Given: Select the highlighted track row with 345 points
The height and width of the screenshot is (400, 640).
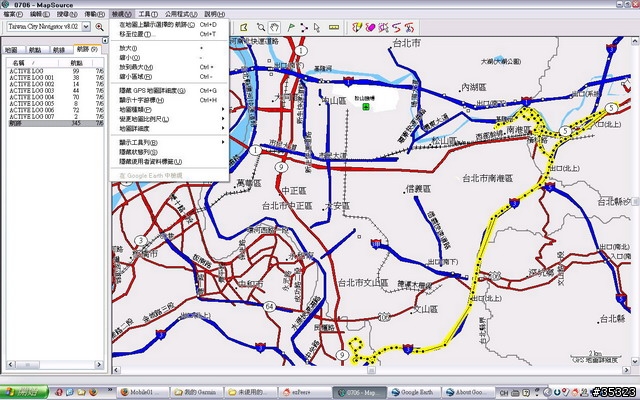Looking at the screenshot, I should [x=56, y=123].
